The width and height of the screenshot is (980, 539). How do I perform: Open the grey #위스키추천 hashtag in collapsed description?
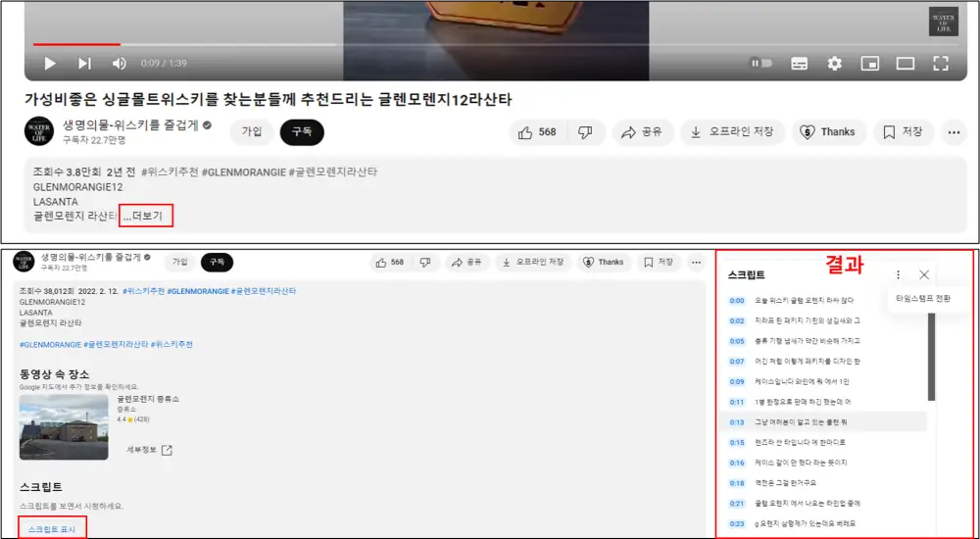[170, 171]
